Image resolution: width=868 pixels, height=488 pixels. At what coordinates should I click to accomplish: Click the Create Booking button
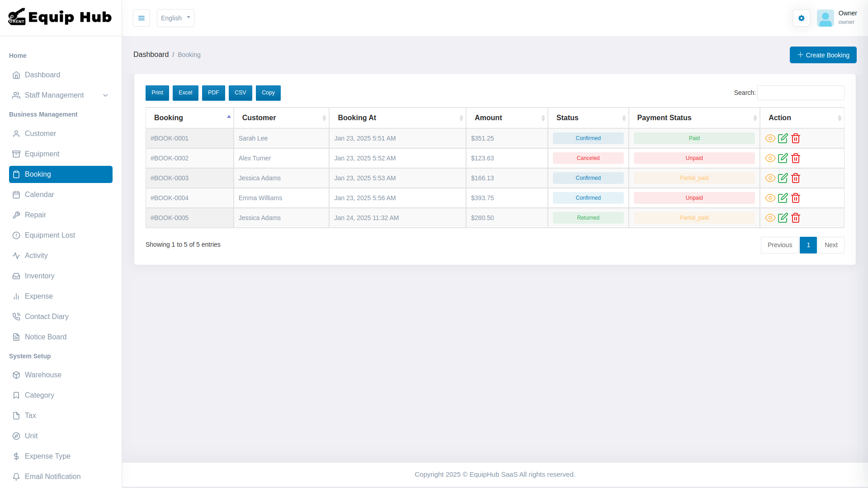click(823, 55)
